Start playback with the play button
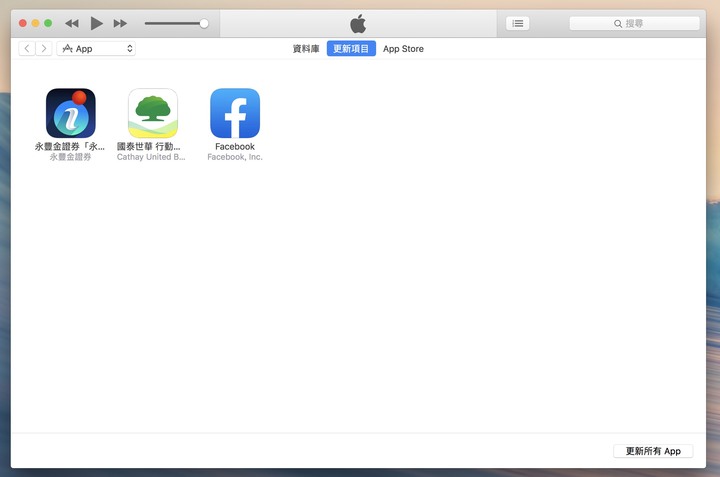The width and height of the screenshot is (720, 477). click(96, 23)
